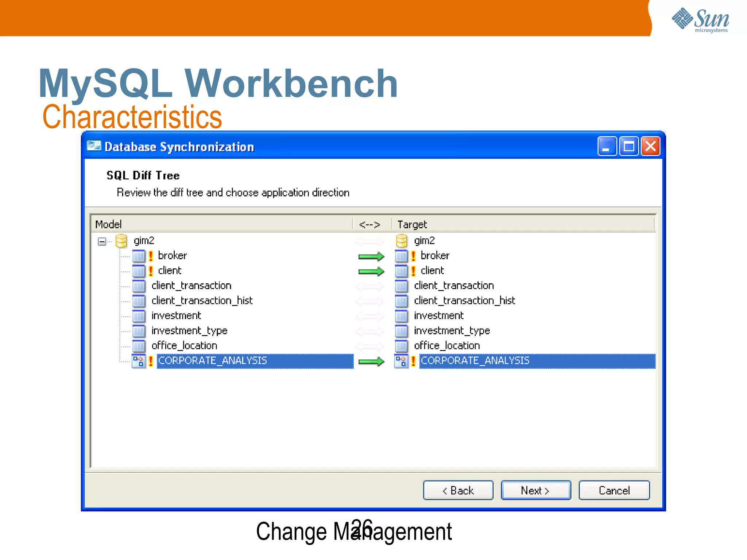Screen dimensions: 747x560
Task: Click office_location table icon in Model column
Action: [x=139, y=346]
